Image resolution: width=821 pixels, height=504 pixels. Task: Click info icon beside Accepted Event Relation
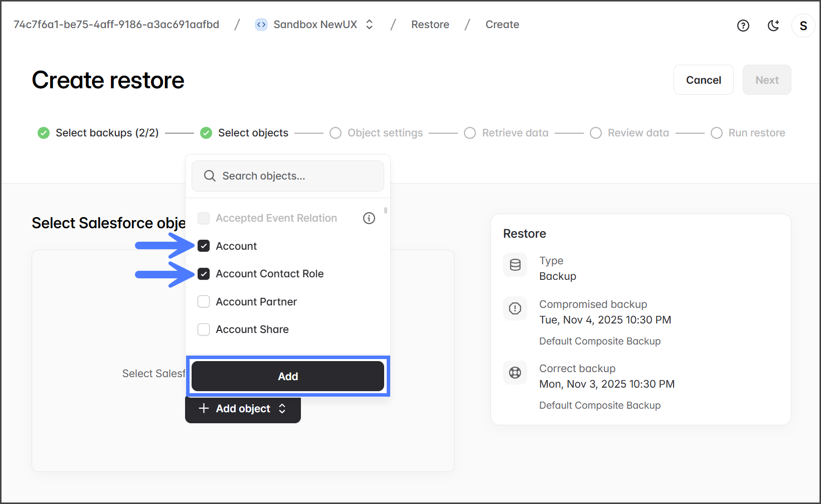[x=369, y=218]
